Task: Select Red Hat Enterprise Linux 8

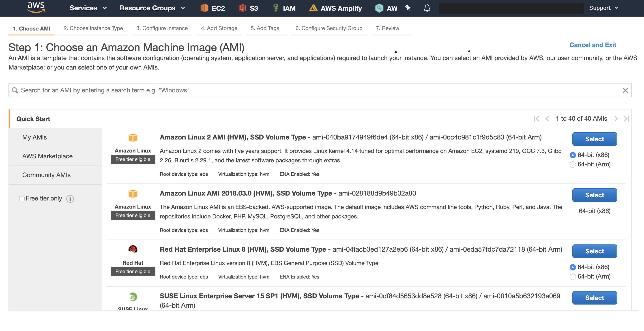Action: coord(595,251)
